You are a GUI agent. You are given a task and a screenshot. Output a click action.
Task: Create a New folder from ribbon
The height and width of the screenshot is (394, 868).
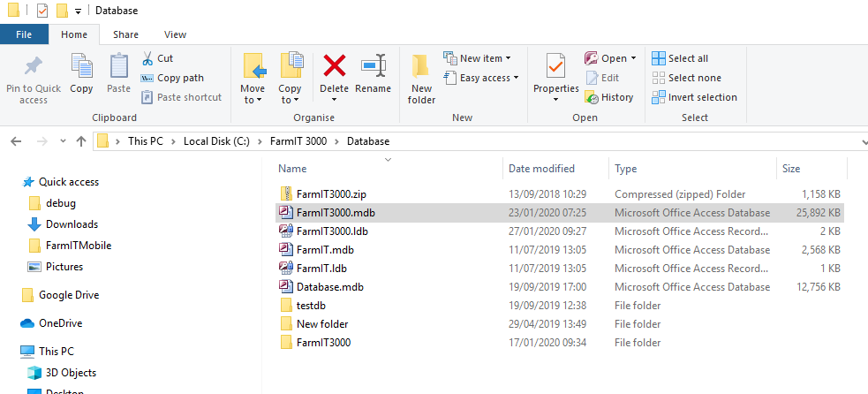(421, 80)
